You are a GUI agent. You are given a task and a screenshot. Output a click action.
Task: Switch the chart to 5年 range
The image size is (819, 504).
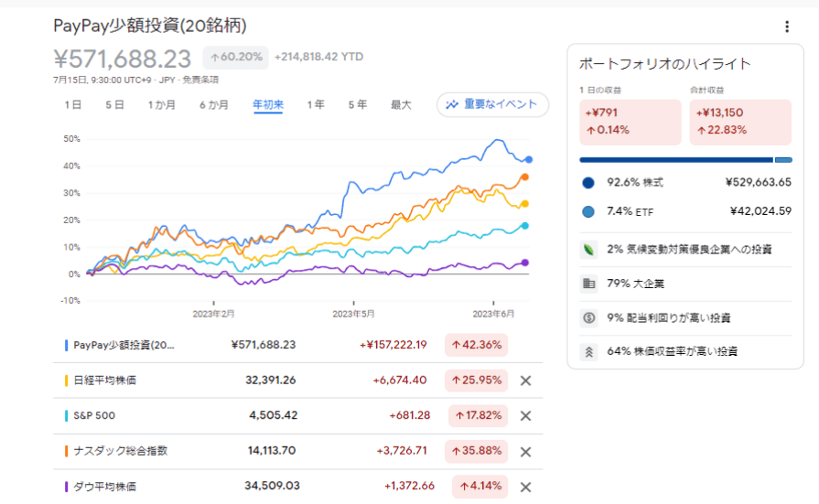(357, 105)
